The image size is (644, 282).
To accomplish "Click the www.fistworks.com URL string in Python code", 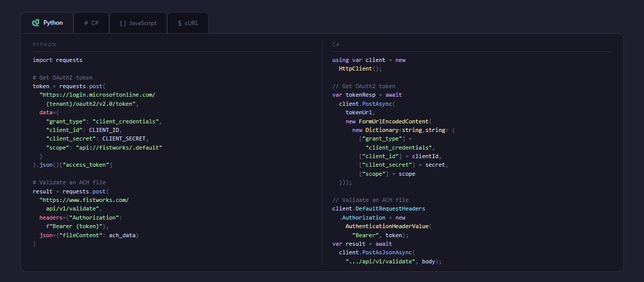I will tap(84, 200).
